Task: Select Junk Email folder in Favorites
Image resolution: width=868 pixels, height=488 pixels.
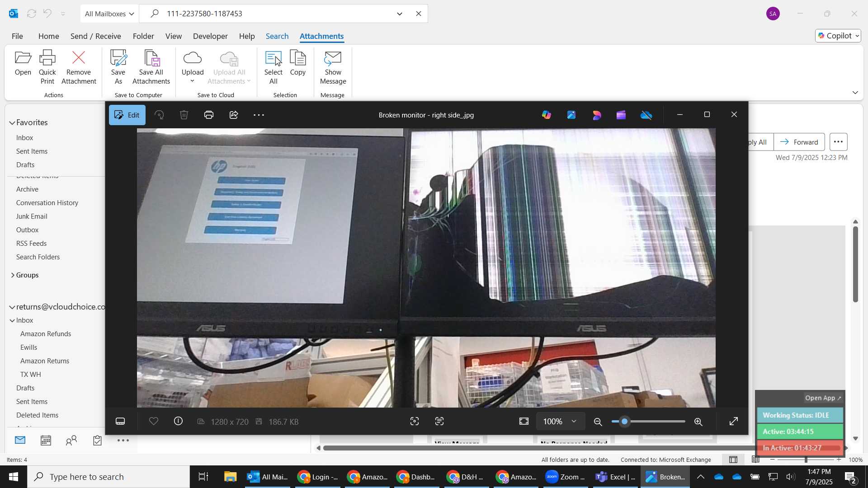Action: [x=32, y=216]
